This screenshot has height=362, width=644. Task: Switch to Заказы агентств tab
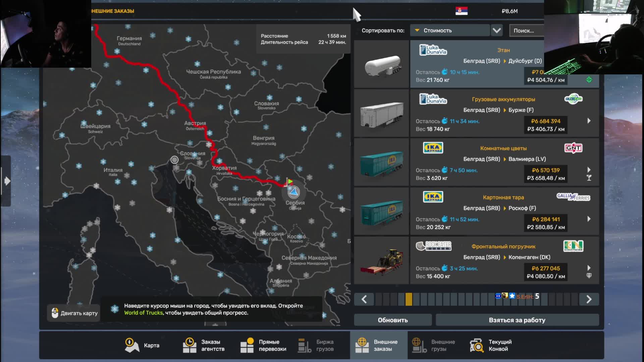click(x=204, y=345)
